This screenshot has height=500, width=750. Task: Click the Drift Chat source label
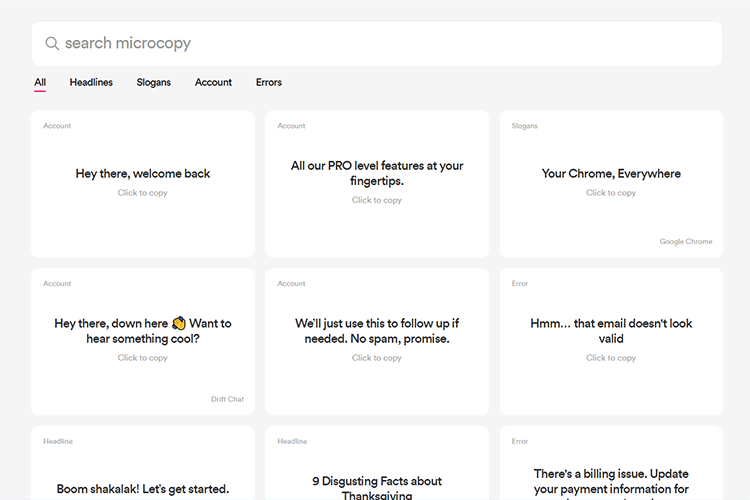227,399
